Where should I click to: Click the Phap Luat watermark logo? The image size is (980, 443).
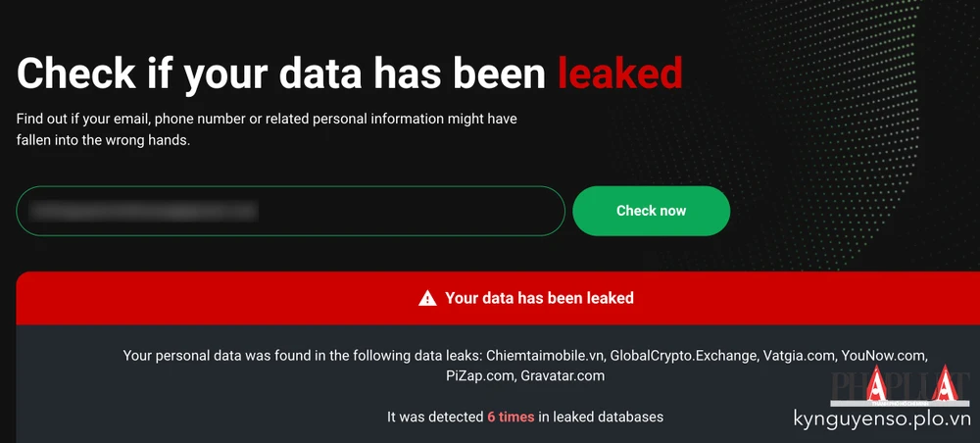[900, 388]
